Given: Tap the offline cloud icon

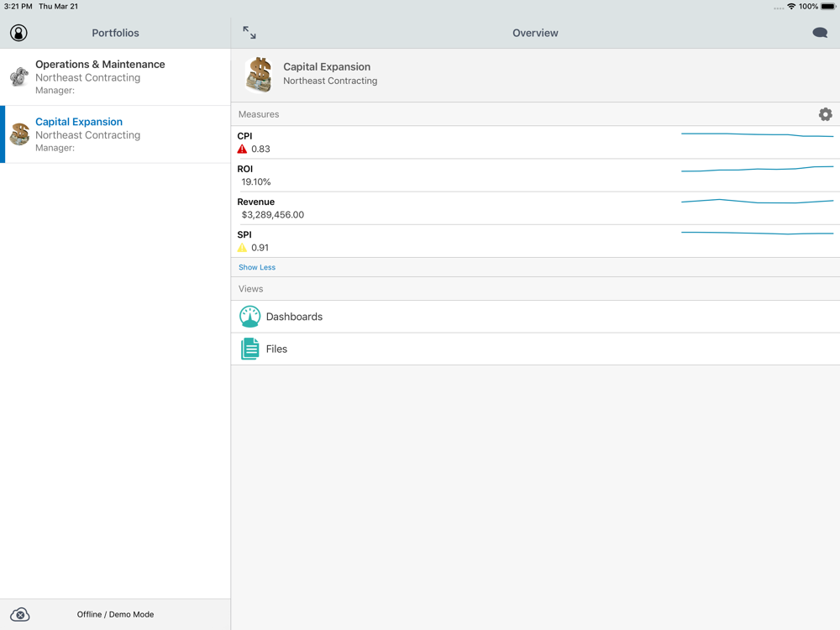Looking at the screenshot, I should pos(20,615).
